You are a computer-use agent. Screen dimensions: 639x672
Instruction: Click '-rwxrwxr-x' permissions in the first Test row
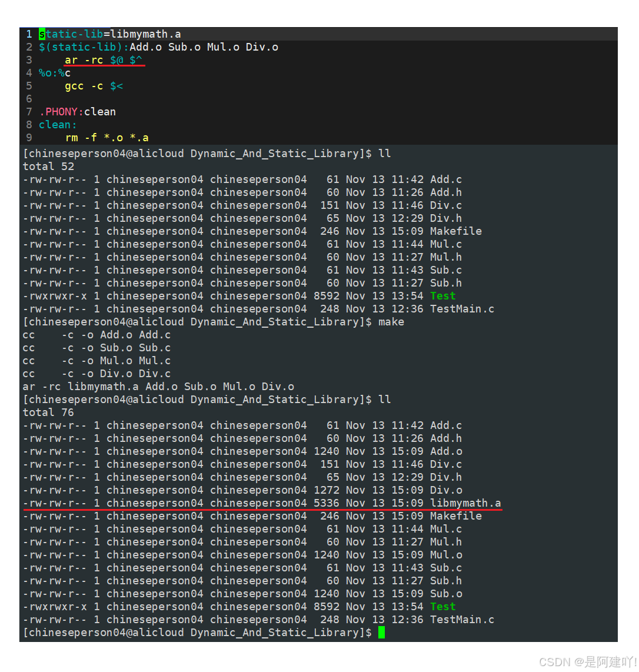[55, 296]
